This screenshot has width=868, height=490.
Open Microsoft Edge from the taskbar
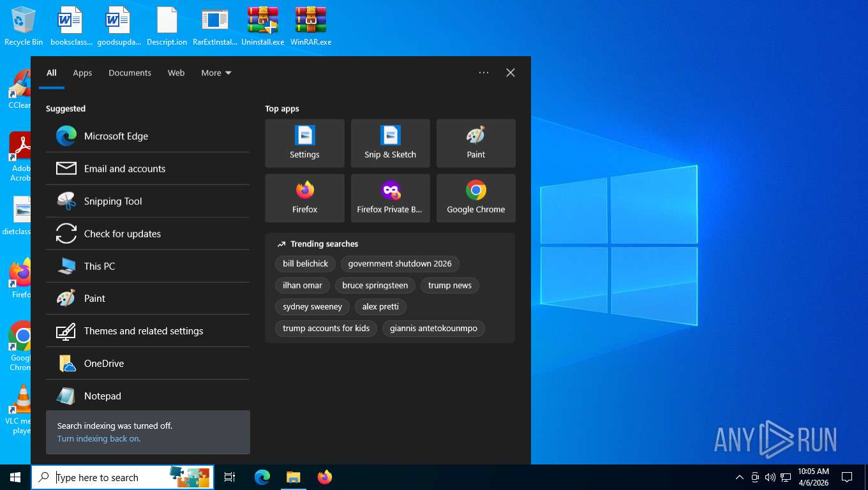(x=262, y=477)
